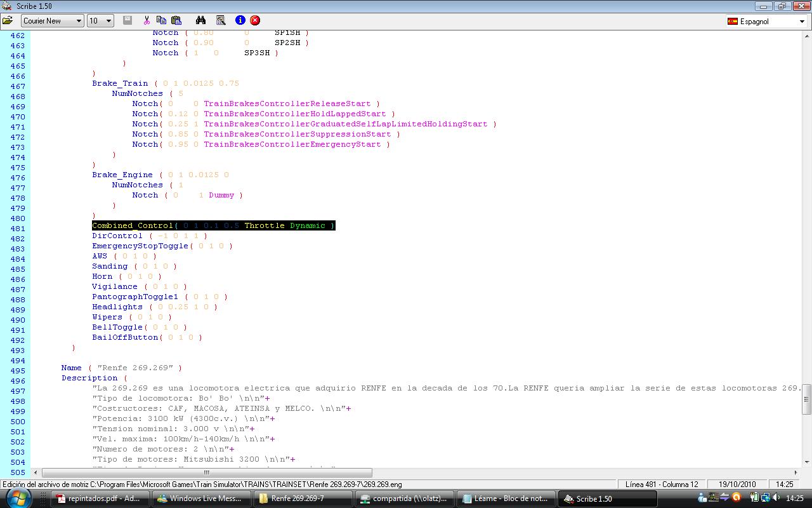Click the paste clipboard icon

coord(176,20)
